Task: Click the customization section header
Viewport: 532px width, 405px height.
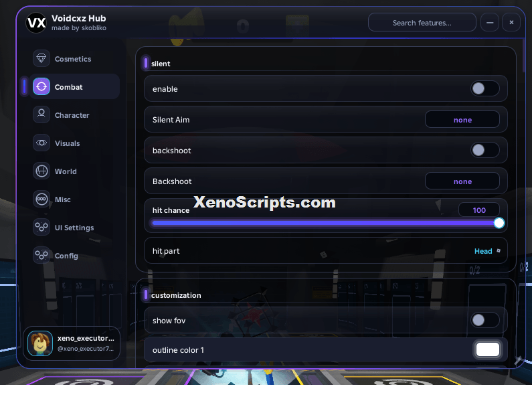Action: coord(176,295)
